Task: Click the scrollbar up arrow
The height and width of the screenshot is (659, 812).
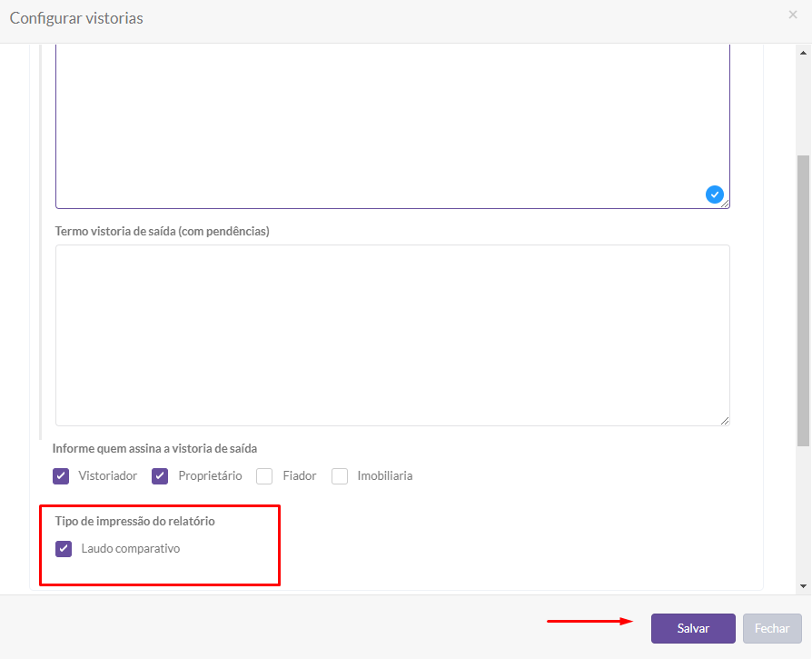Action: [x=803, y=53]
